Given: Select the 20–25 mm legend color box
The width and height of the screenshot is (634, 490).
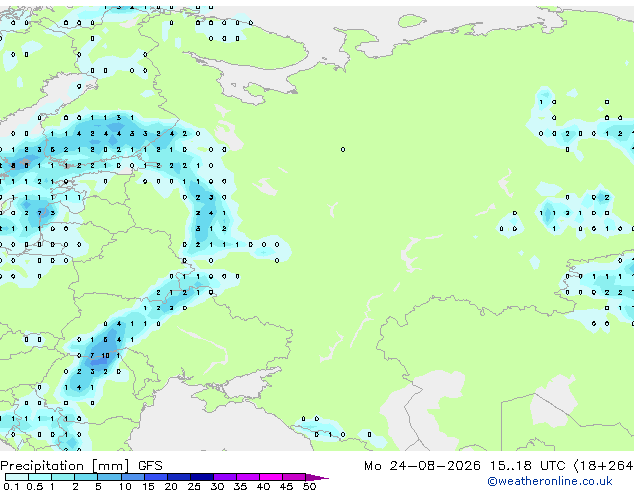Looking at the screenshot, I should click(178, 477).
